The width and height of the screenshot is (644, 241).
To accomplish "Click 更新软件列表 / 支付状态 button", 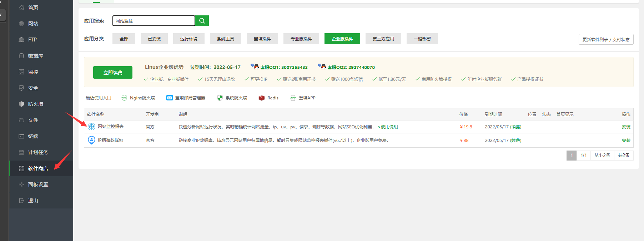I will 606,39.
